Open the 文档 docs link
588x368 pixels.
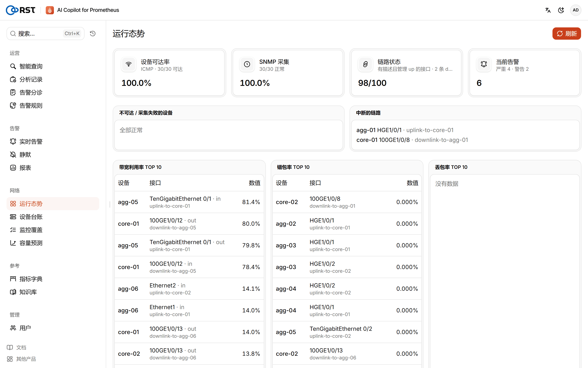17,348
